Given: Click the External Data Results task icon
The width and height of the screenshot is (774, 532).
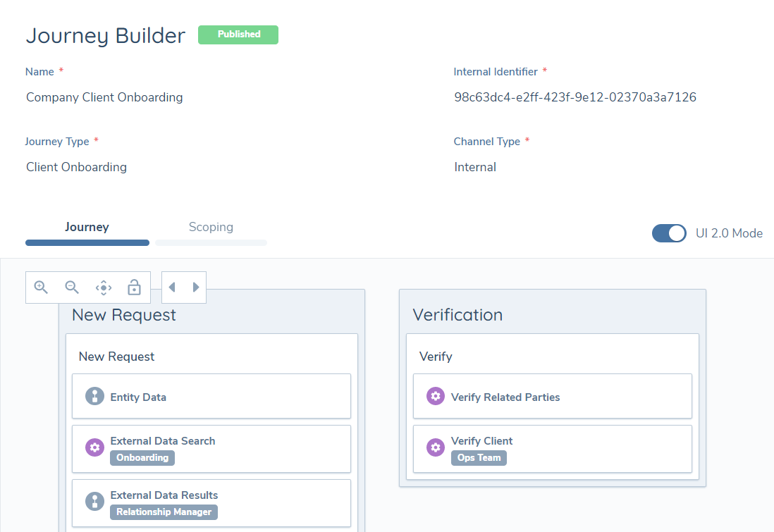Looking at the screenshot, I should pyautogui.click(x=94, y=502).
